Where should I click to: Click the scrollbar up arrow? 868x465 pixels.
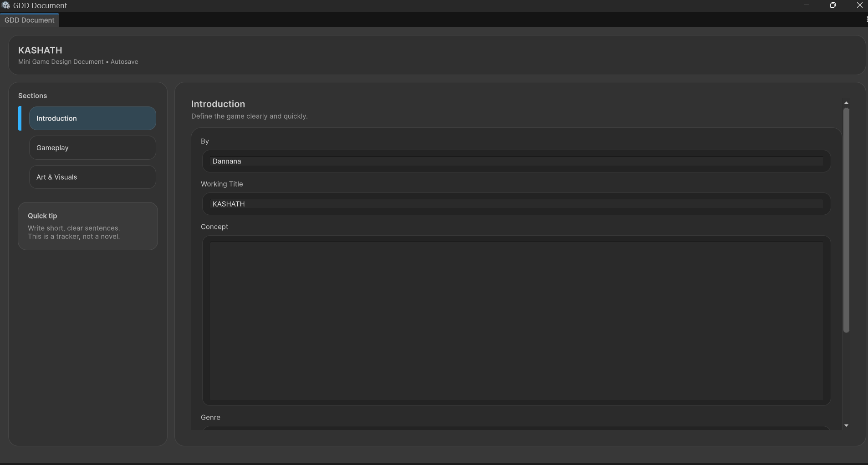pyautogui.click(x=846, y=102)
